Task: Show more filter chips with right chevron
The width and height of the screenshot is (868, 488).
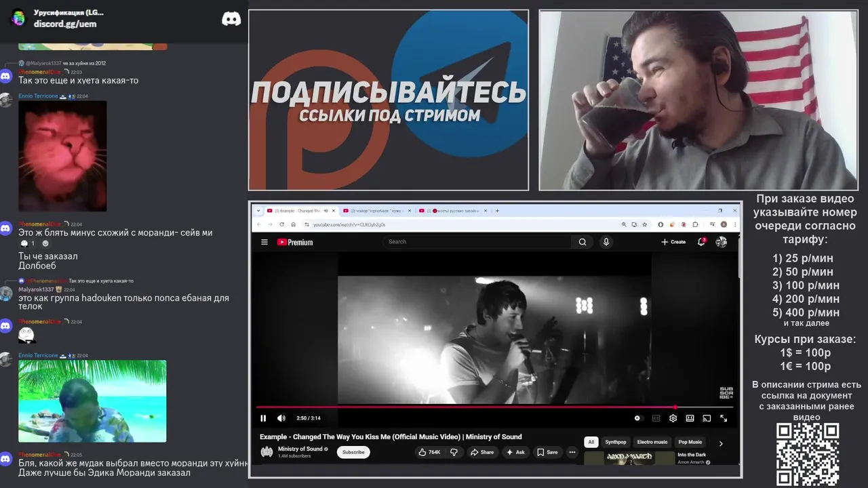Action: (x=721, y=443)
